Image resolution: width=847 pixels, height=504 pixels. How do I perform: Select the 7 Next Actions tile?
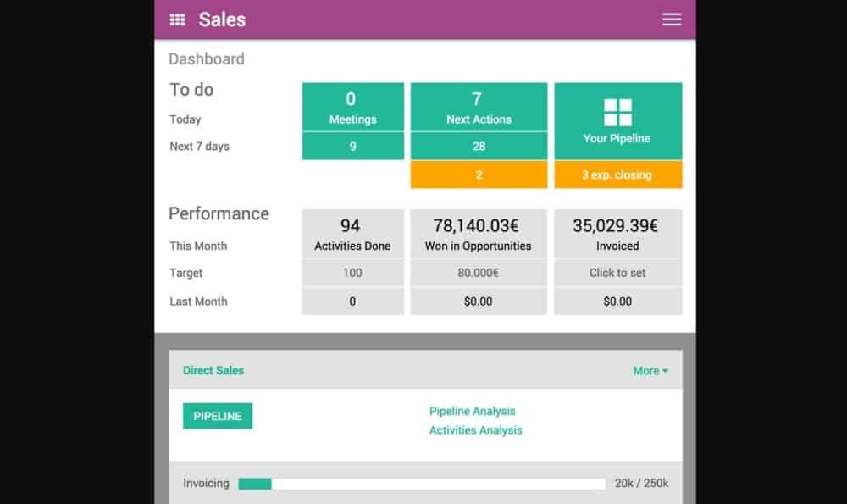point(479,108)
